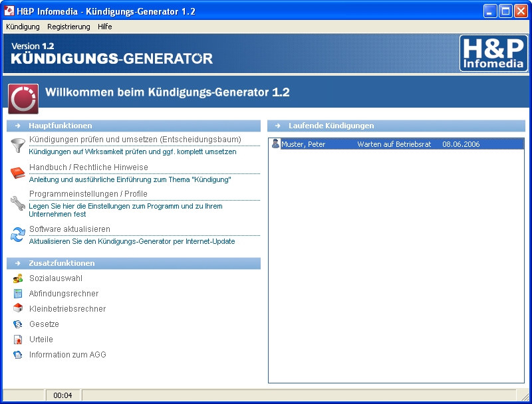Minimize the Kündigungs-Generator window
This screenshot has height=404, width=532.
click(490, 11)
